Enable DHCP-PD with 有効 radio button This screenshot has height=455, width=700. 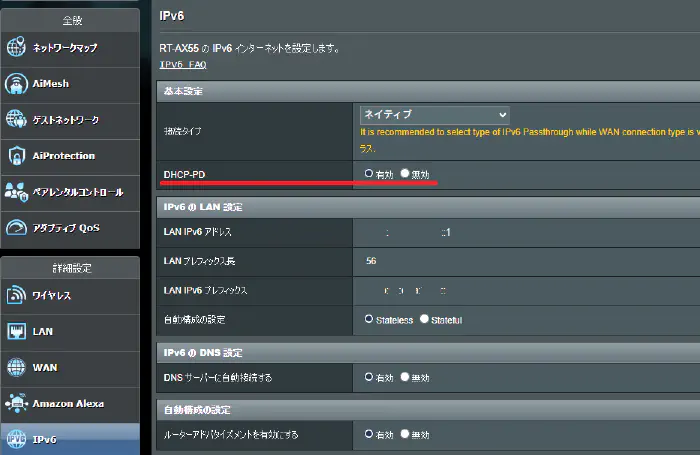[x=369, y=174]
